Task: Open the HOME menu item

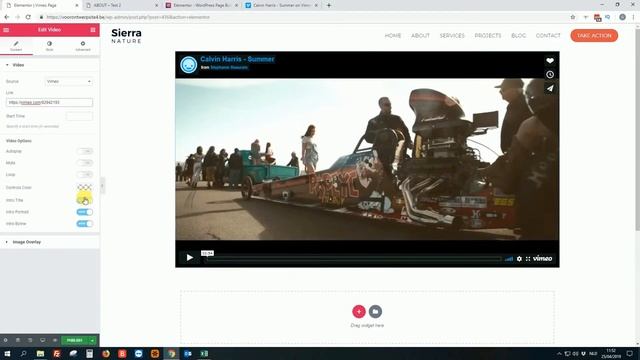Action: click(x=393, y=36)
